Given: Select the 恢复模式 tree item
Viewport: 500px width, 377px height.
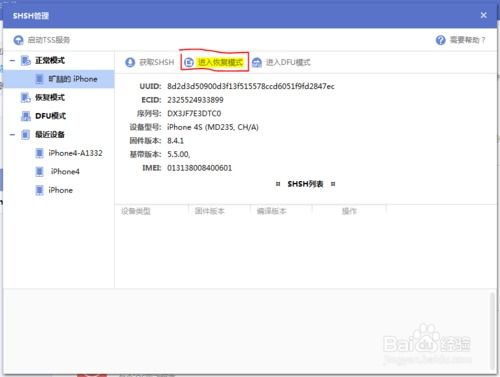Looking at the screenshot, I should pyautogui.click(x=50, y=98).
